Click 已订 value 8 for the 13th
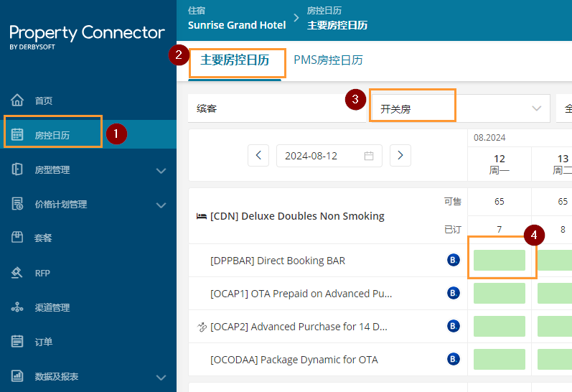 click(563, 229)
